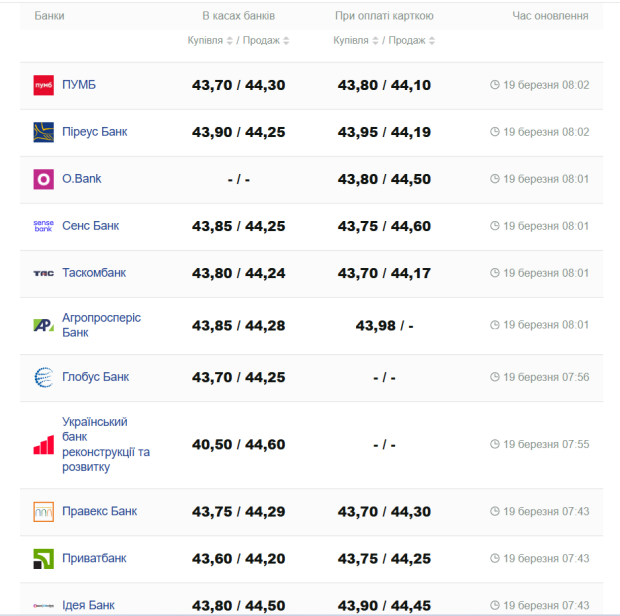
Task: Click the Глобус Банк globe logo
Action: [x=43, y=377]
